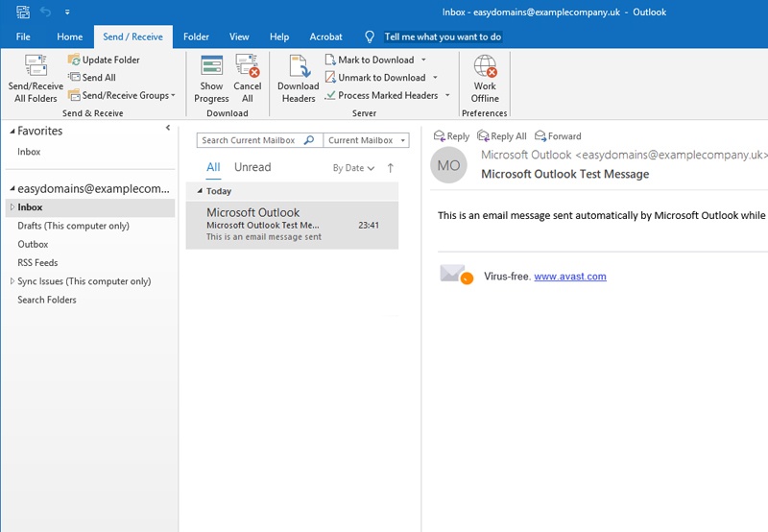This screenshot has height=532, width=768.
Task: Click the MO sender avatar
Action: (448, 165)
